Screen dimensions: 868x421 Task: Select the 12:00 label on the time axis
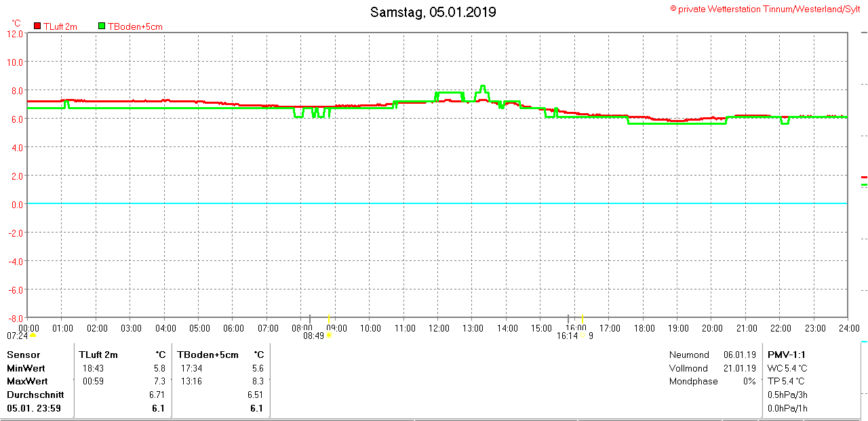(x=439, y=328)
